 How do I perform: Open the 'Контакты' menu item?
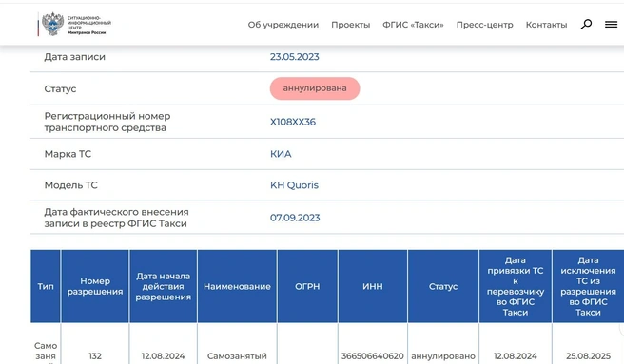pyautogui.click(x=546, y=25)
